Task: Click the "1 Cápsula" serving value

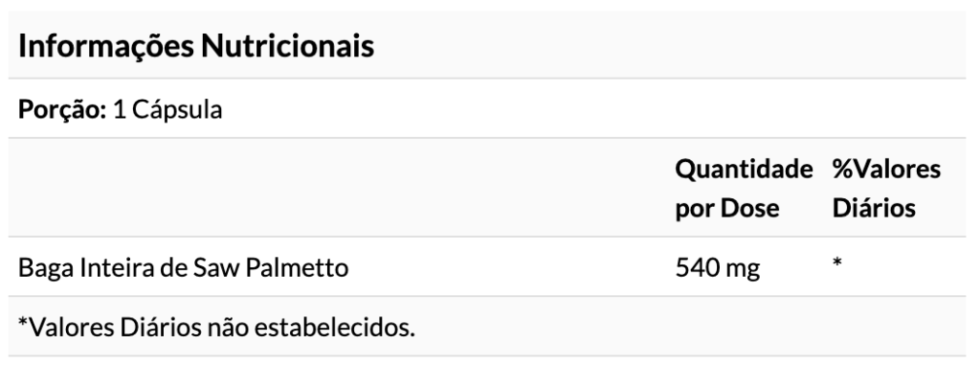Action: click(167, 109)
